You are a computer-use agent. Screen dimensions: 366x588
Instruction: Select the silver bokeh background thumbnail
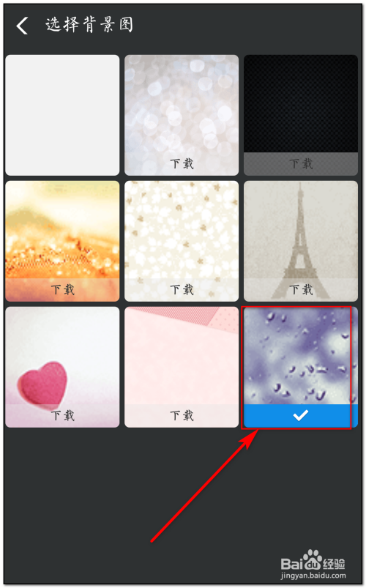pyautogui.click(x=182, y=115)
